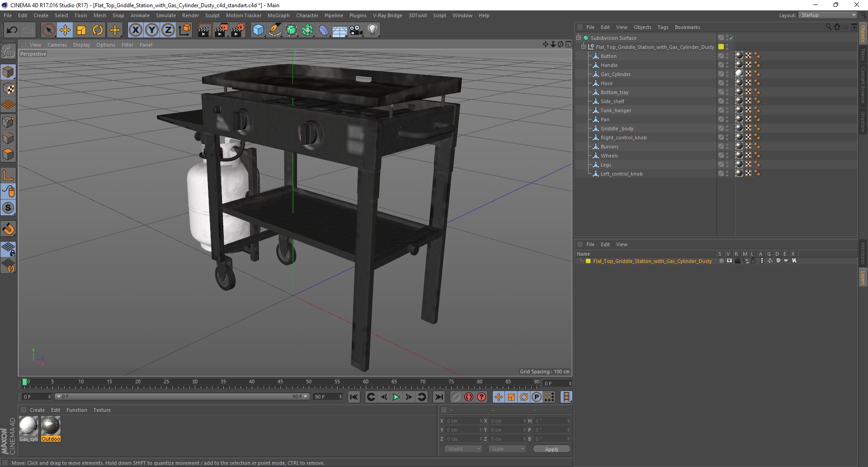Switch to Texture mode in the left palette
Image resolution: width=868 pixels, height=467 pixels.
tap(8, 89)
